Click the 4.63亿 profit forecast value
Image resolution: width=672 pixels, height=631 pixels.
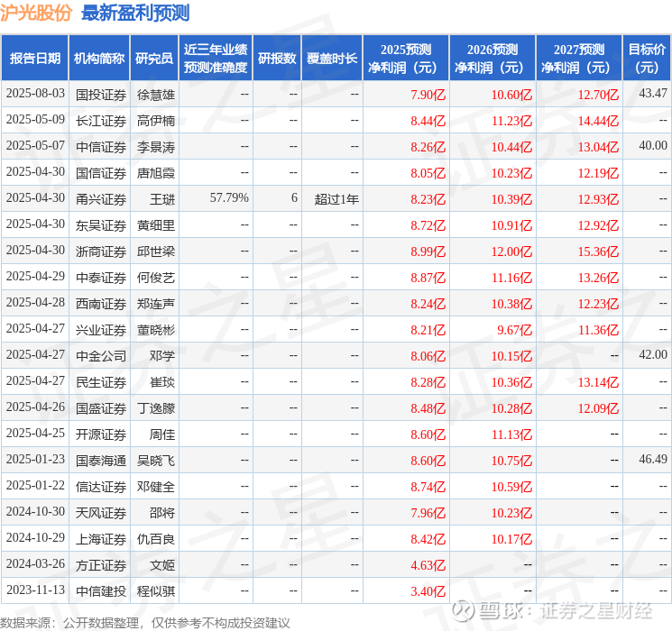click(x=428, y=565)
